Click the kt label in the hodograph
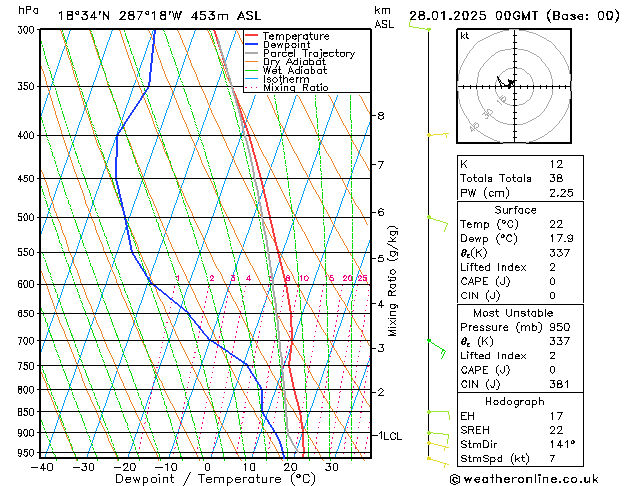 pyautogui.click(x=465, y=36)
